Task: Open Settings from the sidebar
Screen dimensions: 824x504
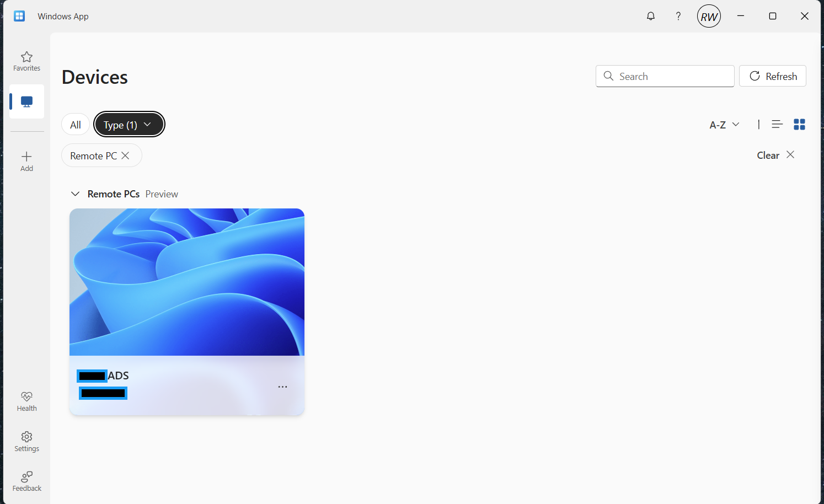Action: (26, 442)
